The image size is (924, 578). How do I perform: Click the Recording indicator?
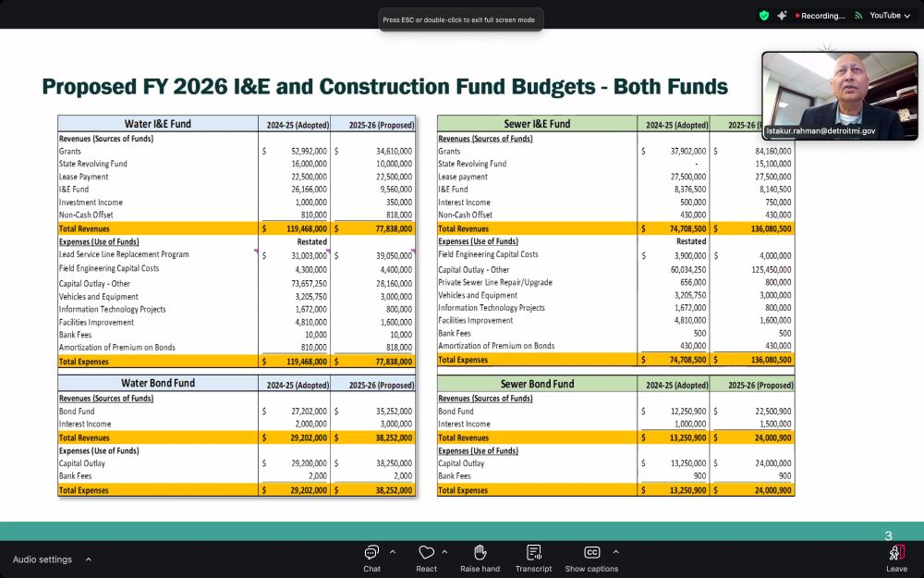(820, 16)
